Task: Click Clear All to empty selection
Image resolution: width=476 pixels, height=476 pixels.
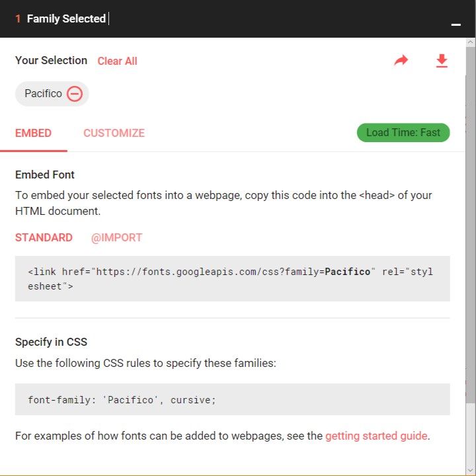Action: (x=117, y=61)
